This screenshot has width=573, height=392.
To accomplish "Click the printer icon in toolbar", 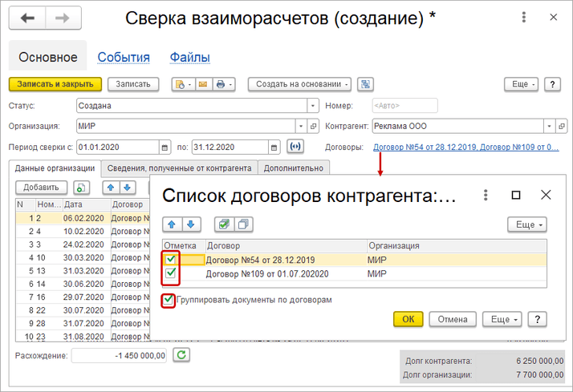I will (220, 84).
